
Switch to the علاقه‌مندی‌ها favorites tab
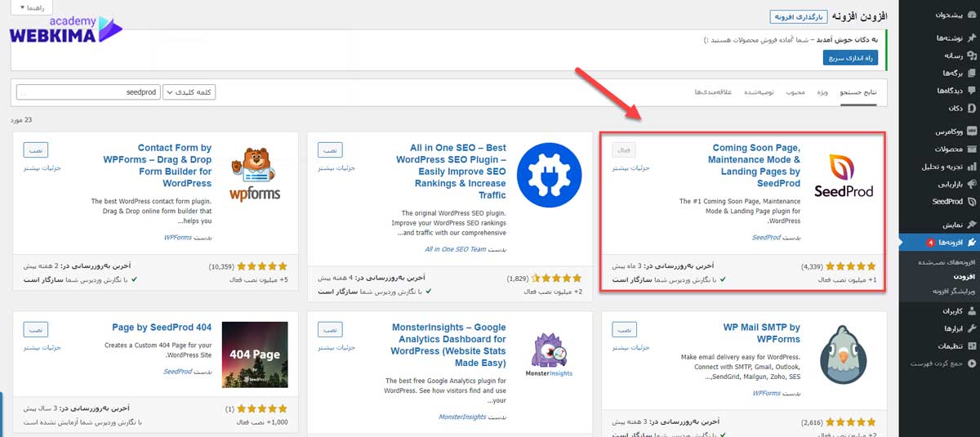click(x=713, y=92)
